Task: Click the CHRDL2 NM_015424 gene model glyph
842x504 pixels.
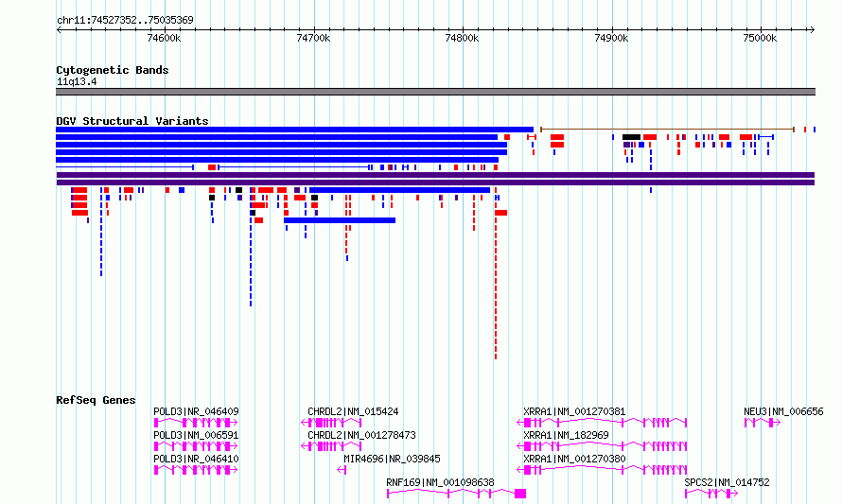Action: pyautogui.click(x=331, y=423)
